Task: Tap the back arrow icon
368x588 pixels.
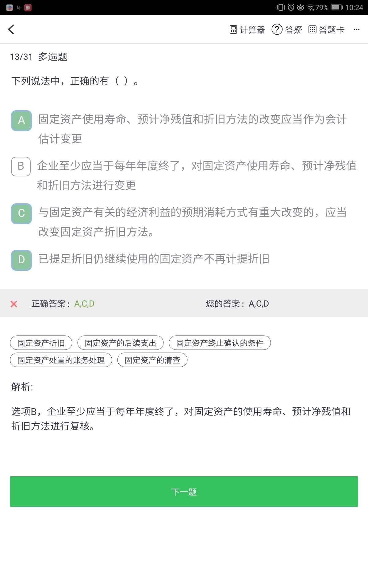Action: tap(11, 29)
